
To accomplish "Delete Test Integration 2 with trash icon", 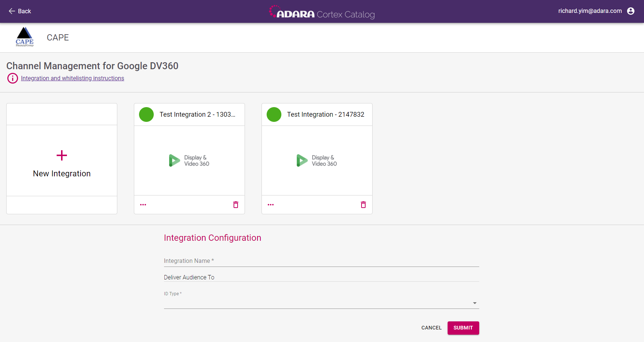I will coord(236,205).
